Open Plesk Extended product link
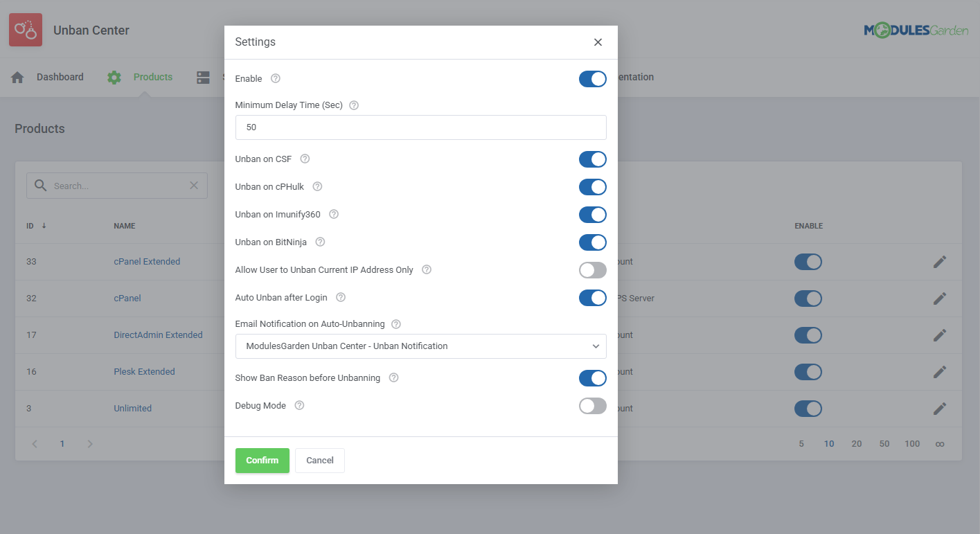The width and height of the screenshot is (980, 534). point(144,372)
